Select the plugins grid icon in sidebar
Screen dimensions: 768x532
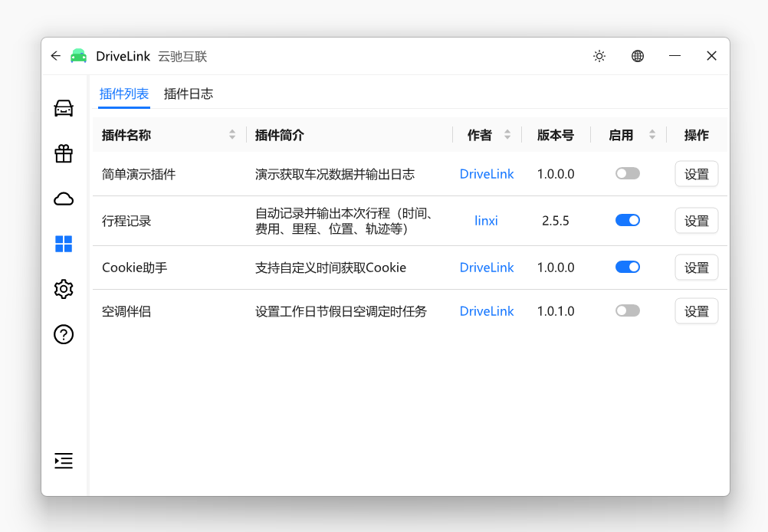click(x=64, y=244)
